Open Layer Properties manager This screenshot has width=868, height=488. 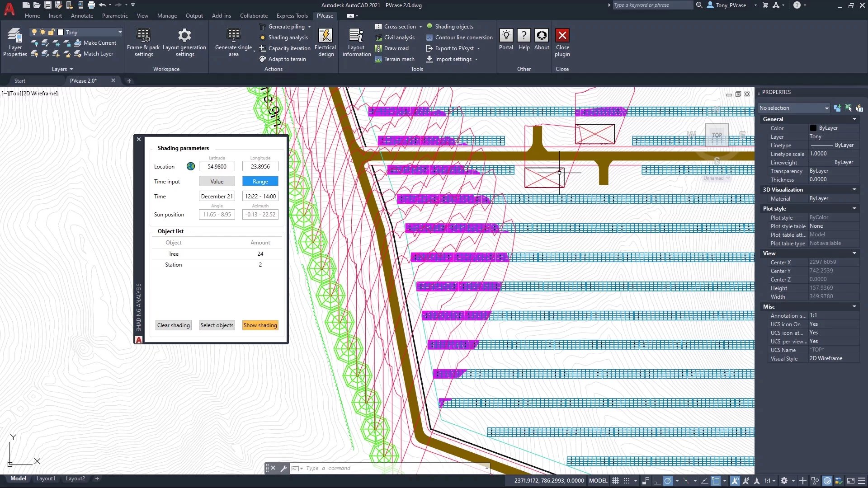(x=15, y=42)
